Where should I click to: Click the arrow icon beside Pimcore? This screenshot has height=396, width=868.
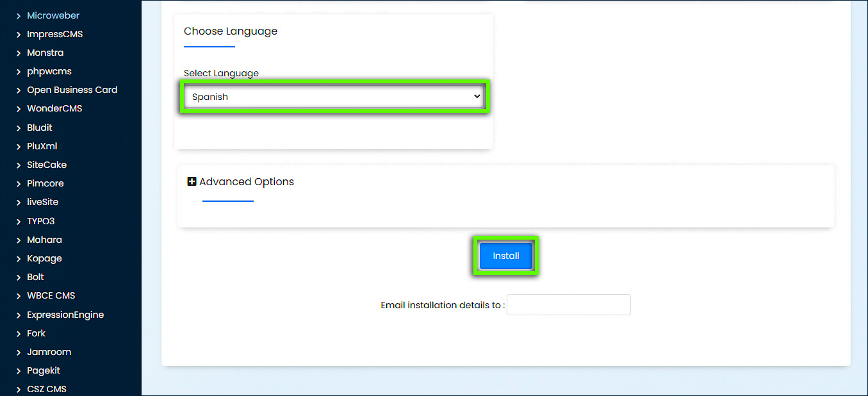tap(19, 183)
